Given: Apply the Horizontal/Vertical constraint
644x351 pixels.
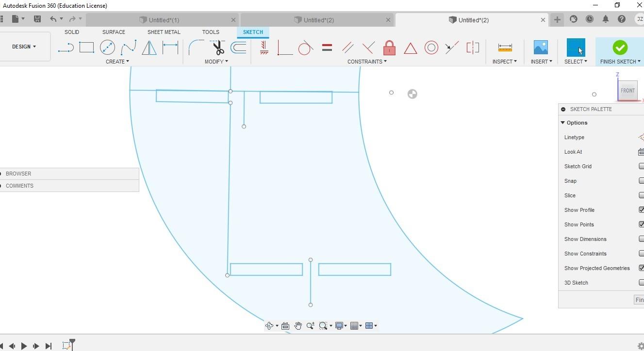Looking at the screenshot, I should (x=264, y=48).
